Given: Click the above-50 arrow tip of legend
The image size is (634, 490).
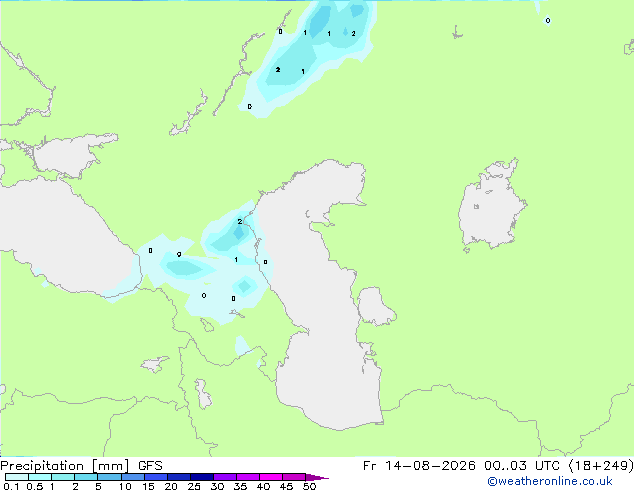Looking at the screenshot, I should click(317, 477).
